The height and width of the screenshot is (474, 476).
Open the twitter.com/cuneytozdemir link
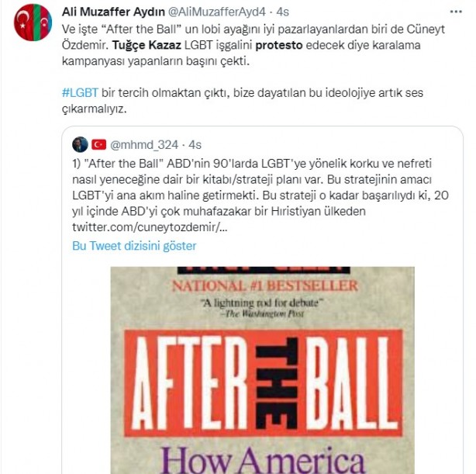point(150,227)
